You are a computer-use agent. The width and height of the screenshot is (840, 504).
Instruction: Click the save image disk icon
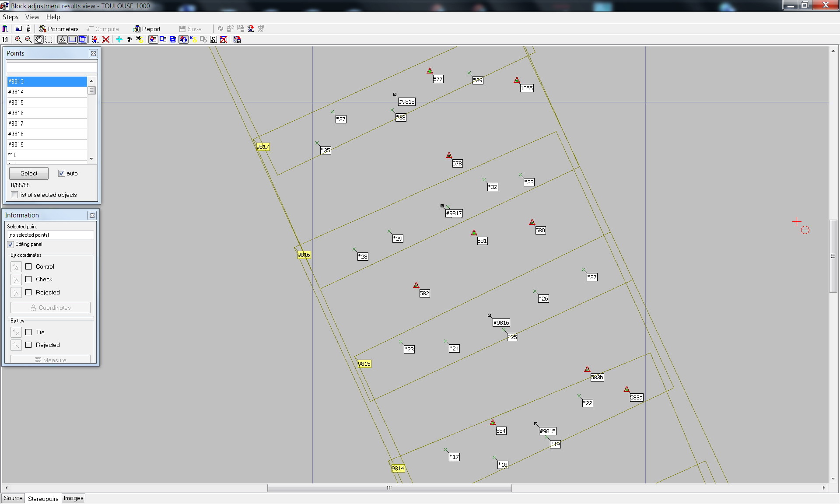click(237, 39)
